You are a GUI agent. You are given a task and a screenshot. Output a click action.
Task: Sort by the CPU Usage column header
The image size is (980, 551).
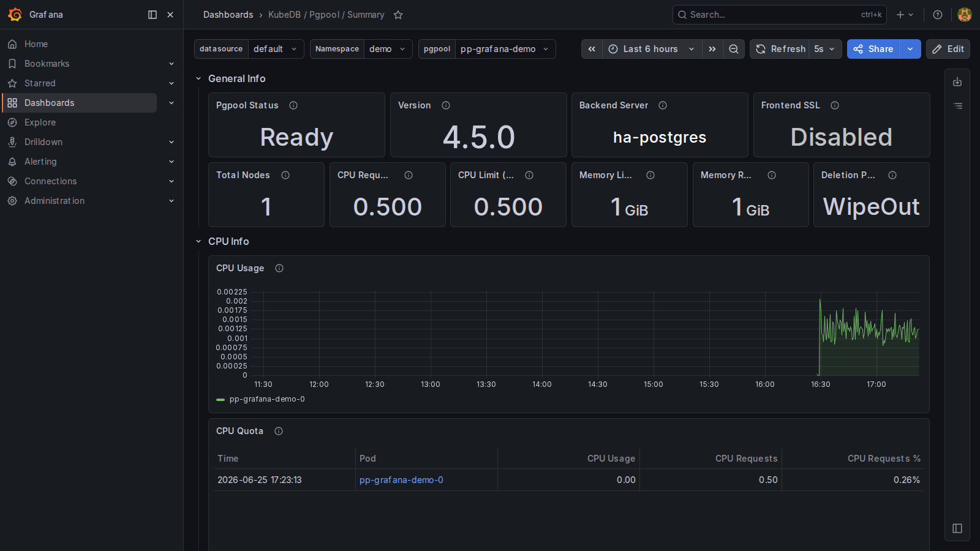[x=611, y=459]
